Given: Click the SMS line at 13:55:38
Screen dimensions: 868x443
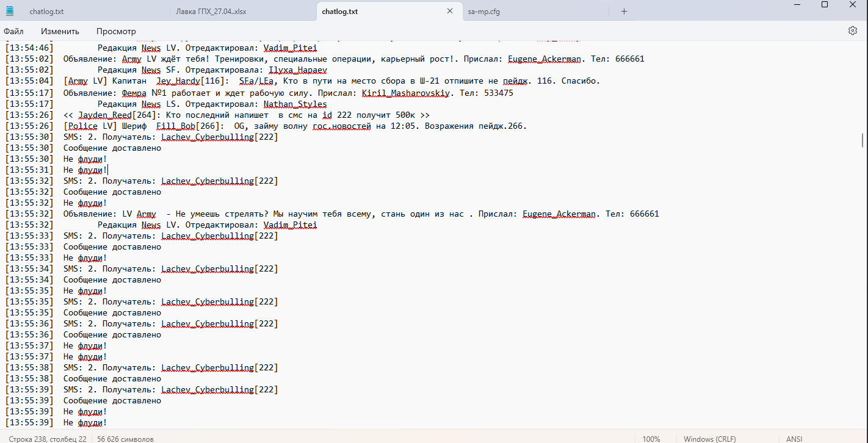Looking at the screenshot, I should point(171,368).
